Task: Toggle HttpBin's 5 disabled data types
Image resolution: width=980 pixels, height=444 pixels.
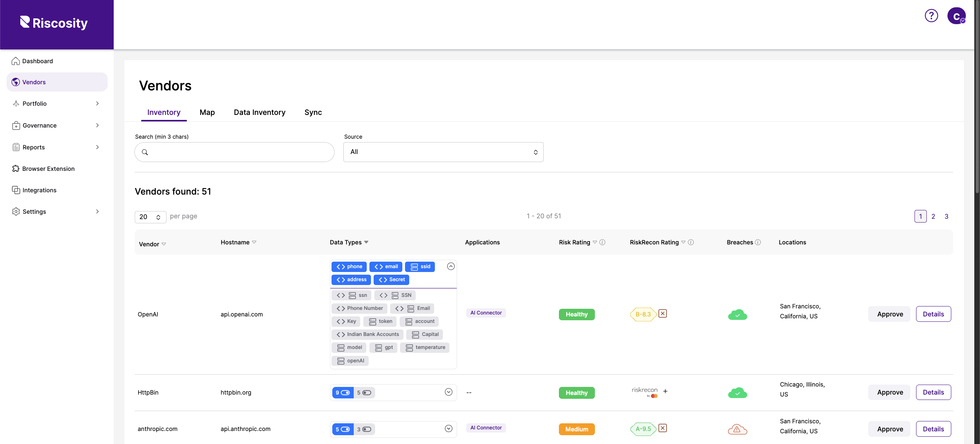Action: [x=364, y=393]
